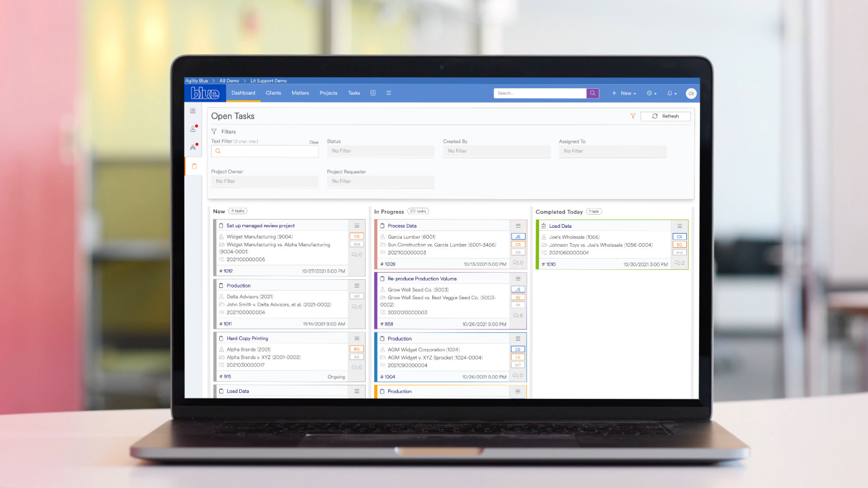The width and height of the screenshot is (868, 488).
Task: Open the settings gear menu
Action: tap(651, 93)
